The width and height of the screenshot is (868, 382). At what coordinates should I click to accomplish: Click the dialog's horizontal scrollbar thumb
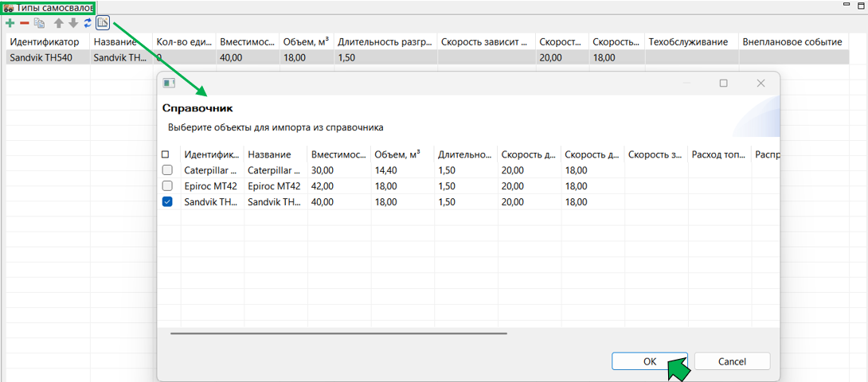pos(338,333)
